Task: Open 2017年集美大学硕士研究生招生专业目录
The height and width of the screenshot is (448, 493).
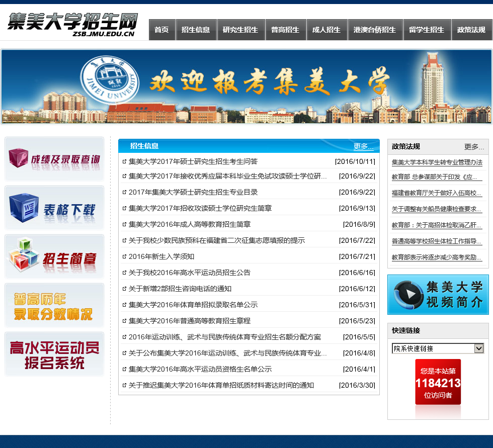Action: pyautogui.click(x=193, y=192)
